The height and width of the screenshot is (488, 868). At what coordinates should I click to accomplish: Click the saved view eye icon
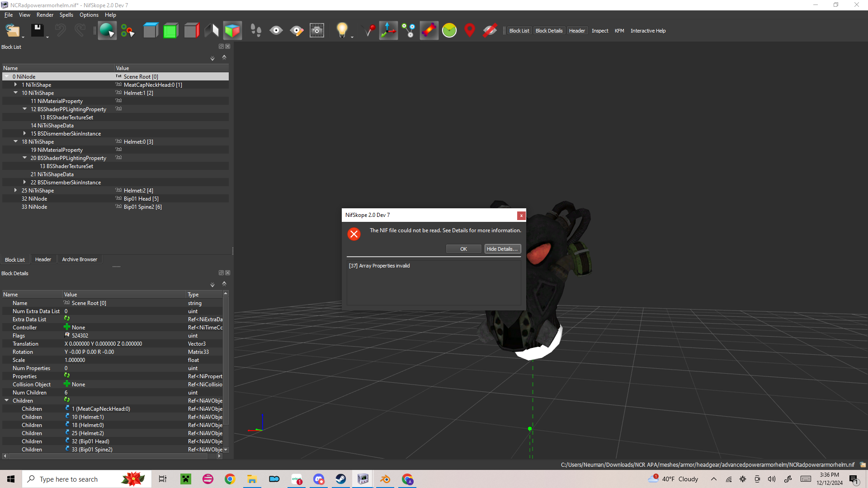(276, 31)
